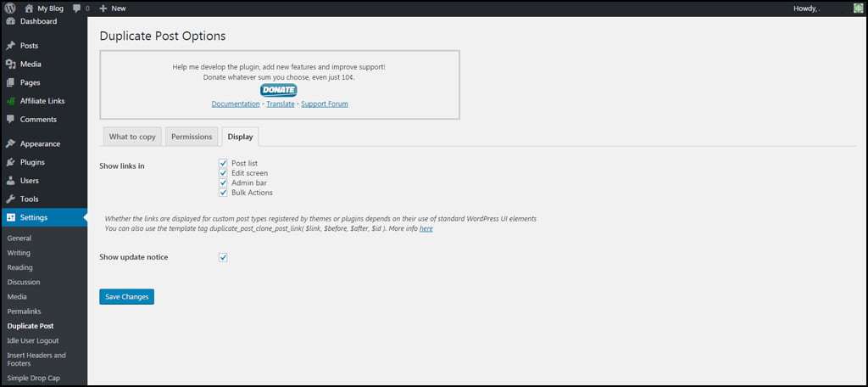Open the Users menu label
Screen dimensions: 868x387
coord(30,181)
